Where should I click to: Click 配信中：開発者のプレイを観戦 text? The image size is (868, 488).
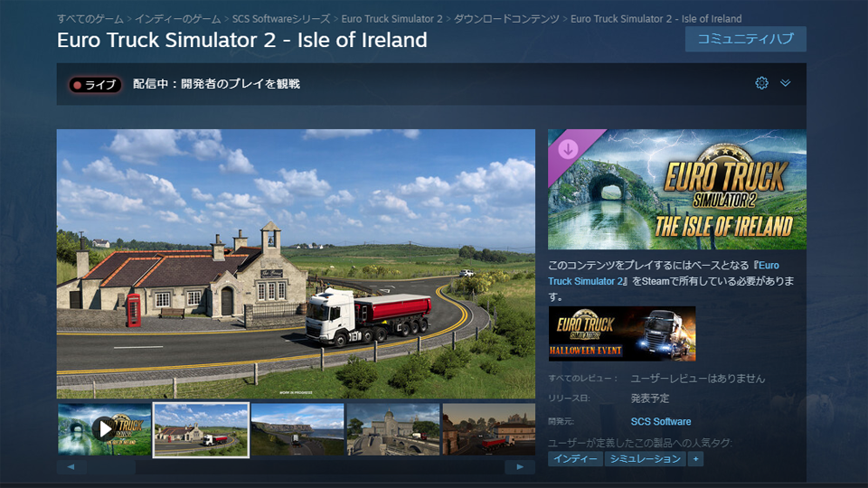pyautogui.click(x=216, y=83)
